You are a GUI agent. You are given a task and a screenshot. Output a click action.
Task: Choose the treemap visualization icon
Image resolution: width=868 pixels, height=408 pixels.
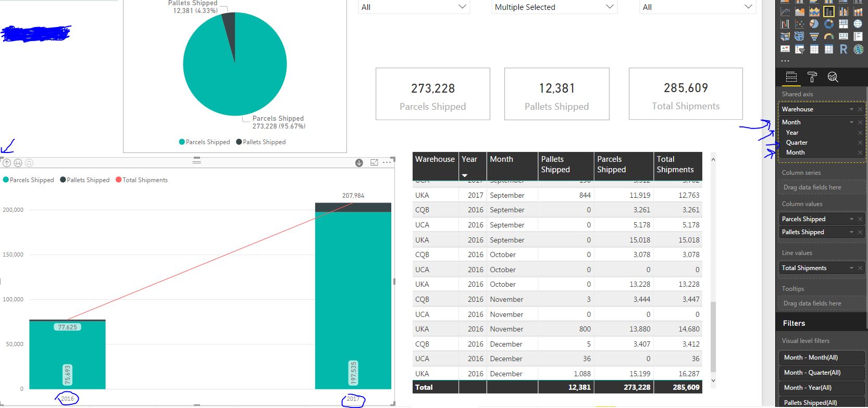tap(844, 24)
